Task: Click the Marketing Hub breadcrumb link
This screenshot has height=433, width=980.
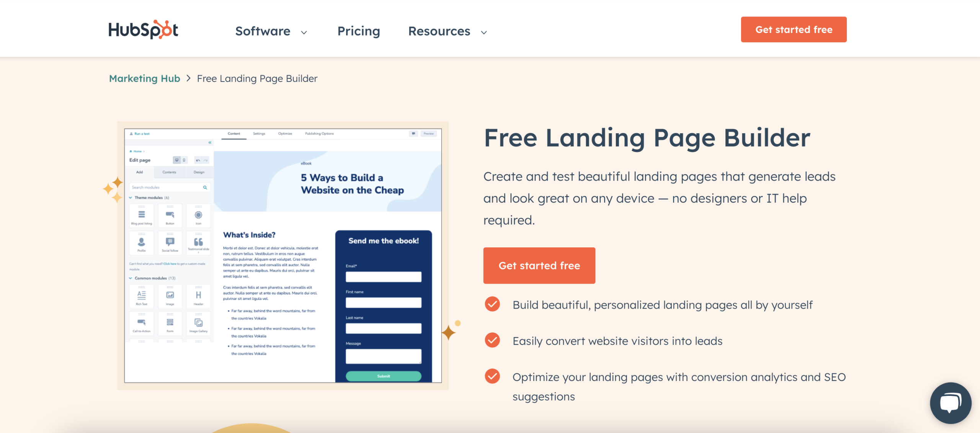Action: [x=145, y=77]
